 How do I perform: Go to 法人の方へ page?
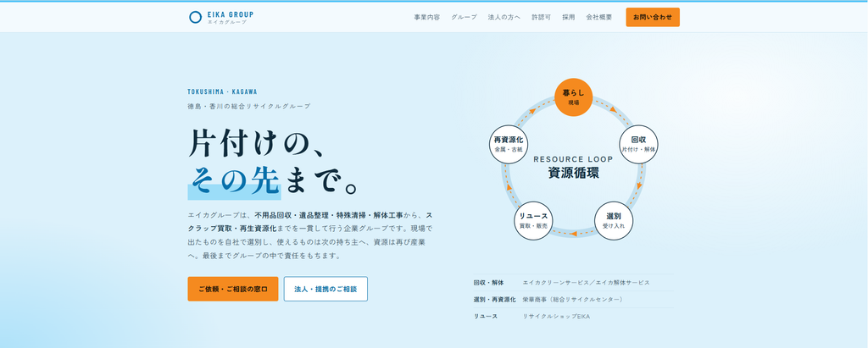(504, 17)
